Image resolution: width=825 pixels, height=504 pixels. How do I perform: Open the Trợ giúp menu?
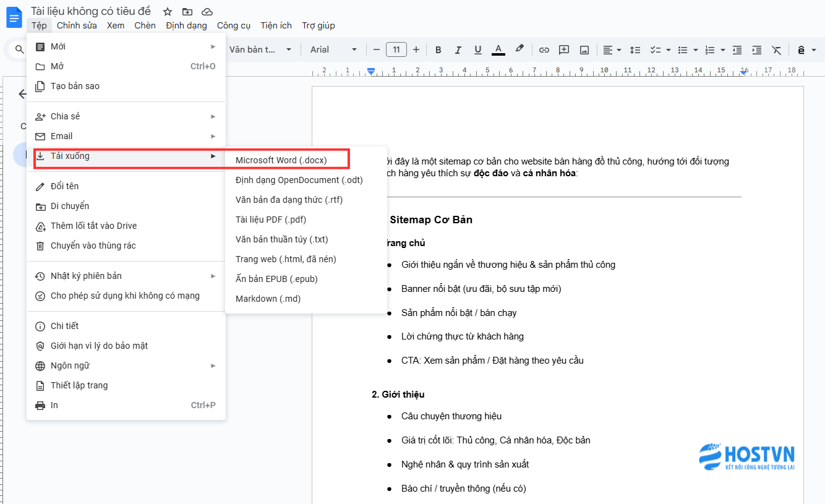click(318, 25)
